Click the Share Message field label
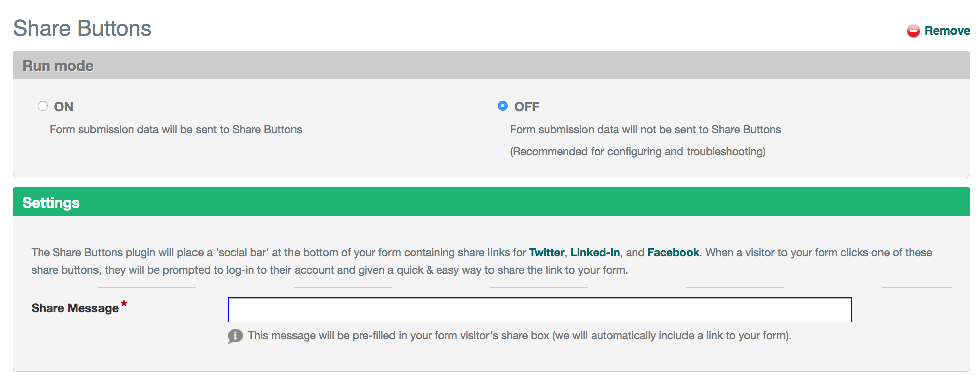This screenshot has height=388, width=980. click(x=75, y=308)
